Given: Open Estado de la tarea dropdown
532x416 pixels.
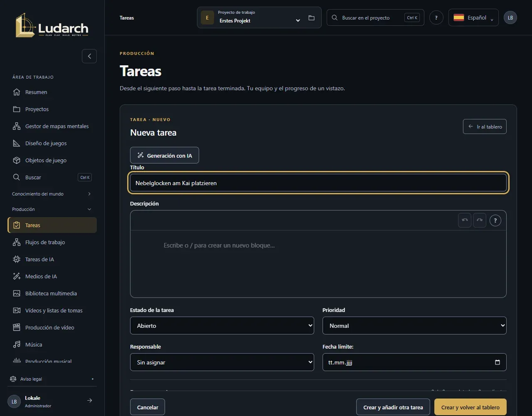Looking at the screenshot, I should click(222, 326).
